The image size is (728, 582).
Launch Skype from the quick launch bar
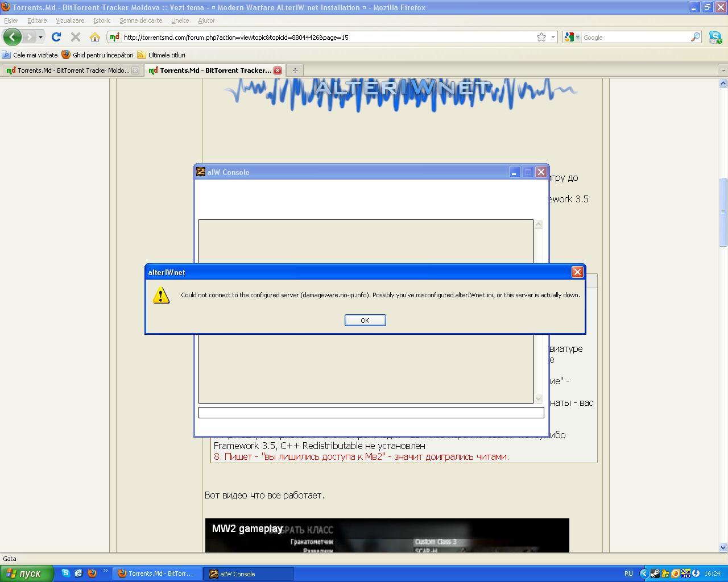(x=65, y=573)
